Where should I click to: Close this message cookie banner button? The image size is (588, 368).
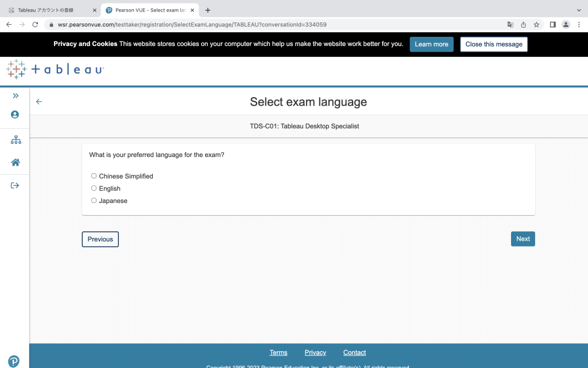[494, 44]
